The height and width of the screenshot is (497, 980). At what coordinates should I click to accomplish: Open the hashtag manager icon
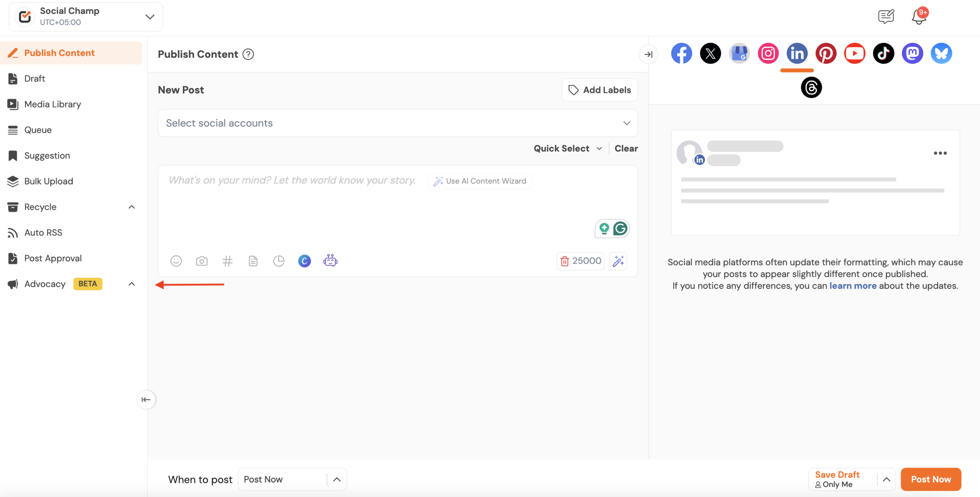(227, 261)
